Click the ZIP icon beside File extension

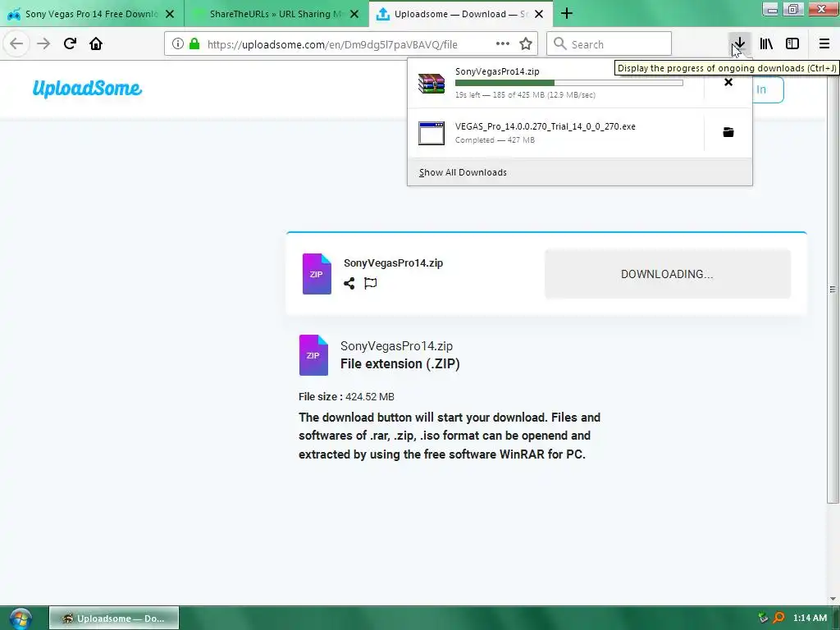click(x=313, y=355)
